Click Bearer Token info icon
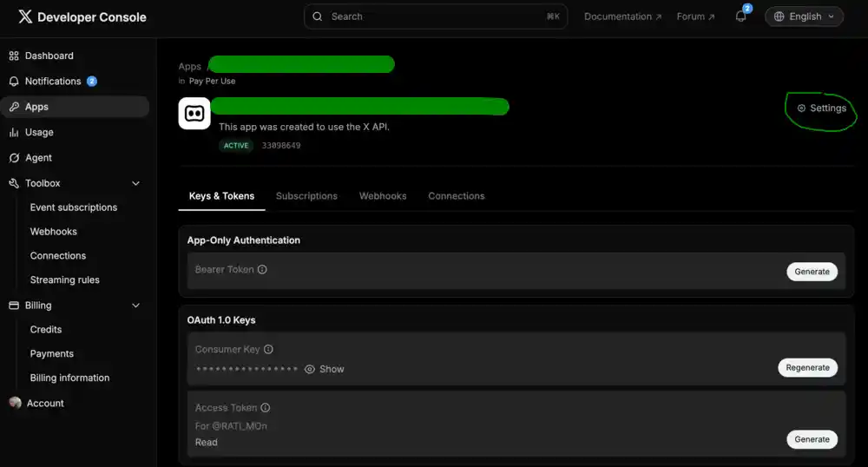The width and height of the screenshot is (868, 467). click(262, 269)
